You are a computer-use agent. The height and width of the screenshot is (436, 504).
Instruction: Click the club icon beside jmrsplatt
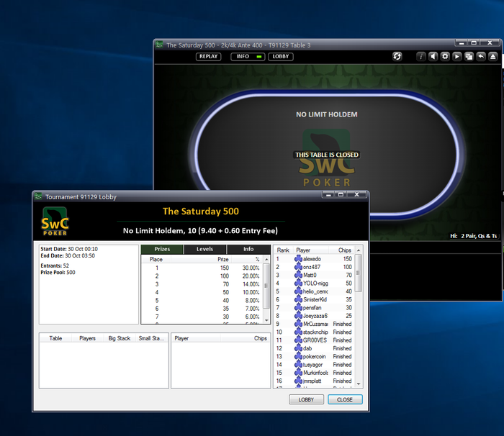298,381
